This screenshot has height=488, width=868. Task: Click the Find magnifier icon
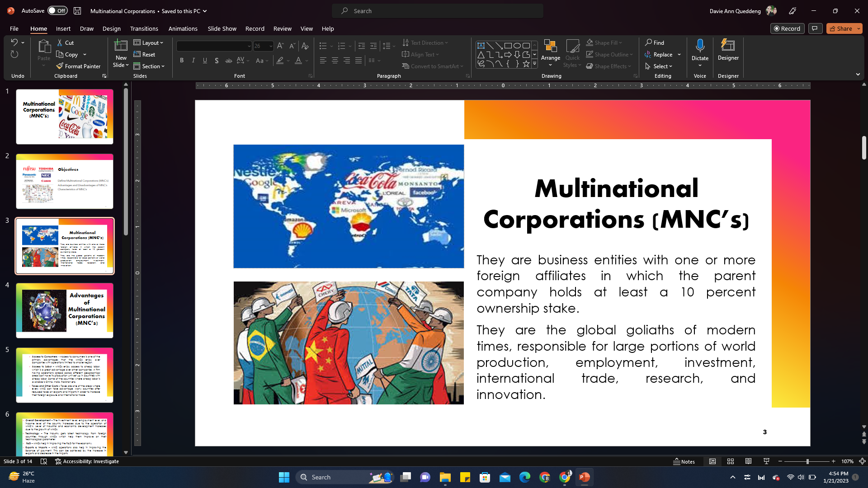[648, 42]
